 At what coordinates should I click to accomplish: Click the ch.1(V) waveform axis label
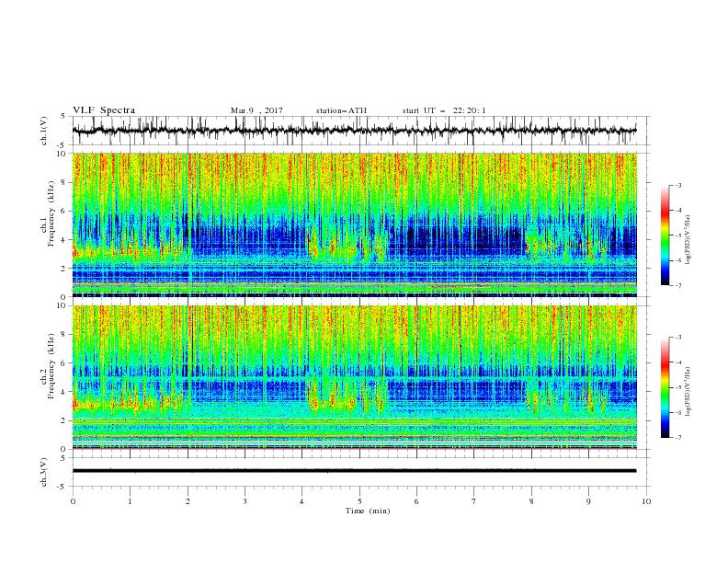tap(44, 131)
